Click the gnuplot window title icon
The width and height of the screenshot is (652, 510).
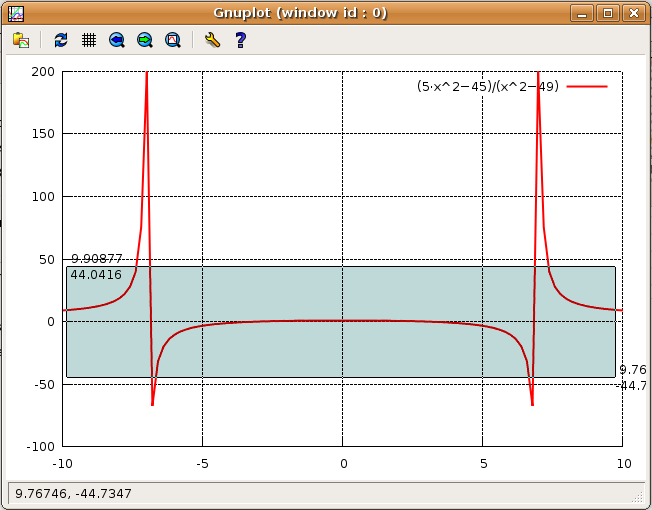pyautogui.click(x=16, y=14)
